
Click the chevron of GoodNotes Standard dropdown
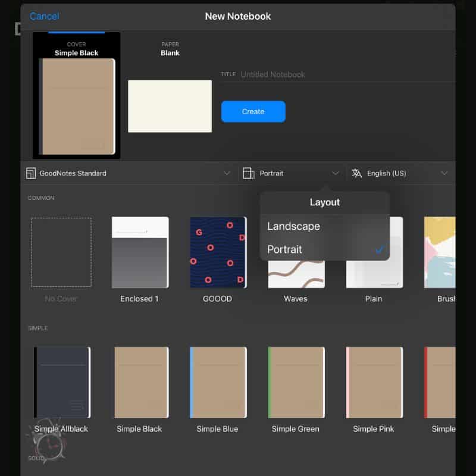tap(227, 173)
